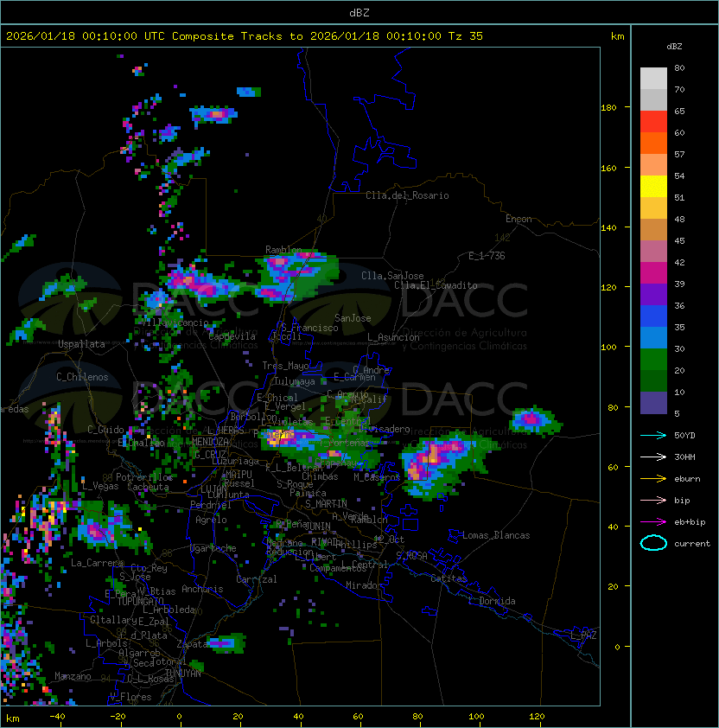The width and height of the screenshot is (719, 728).
Task: Pick the light blue 30–35 dBZ swatch
Action: pyautogui.click(x=653, y=337)
